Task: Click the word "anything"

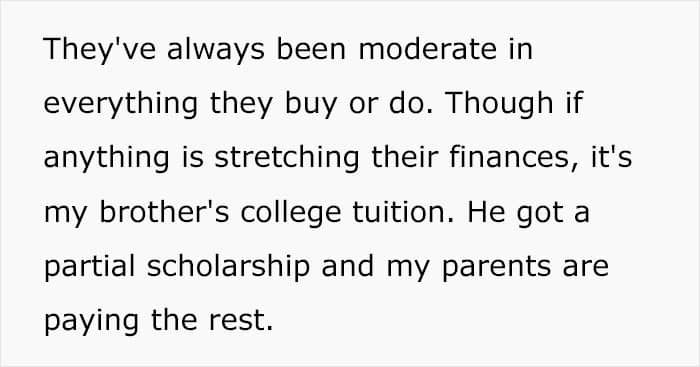Action: [106, 158]
